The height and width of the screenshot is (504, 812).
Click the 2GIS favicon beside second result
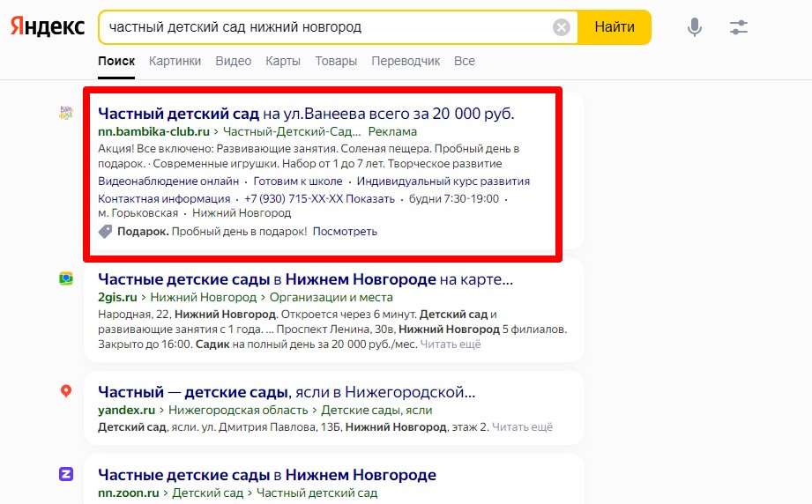[x=66, y=279]
